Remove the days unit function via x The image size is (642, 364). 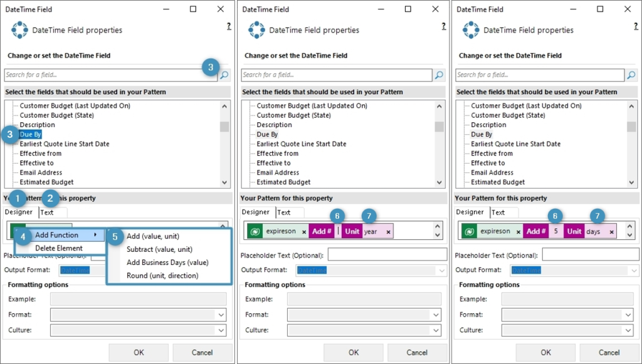click(x=611, y=232)
